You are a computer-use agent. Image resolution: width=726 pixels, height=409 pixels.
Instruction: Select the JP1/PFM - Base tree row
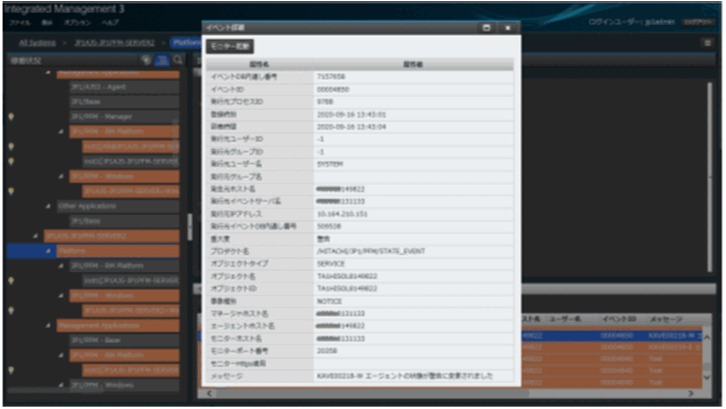click(x=124, y=340)
